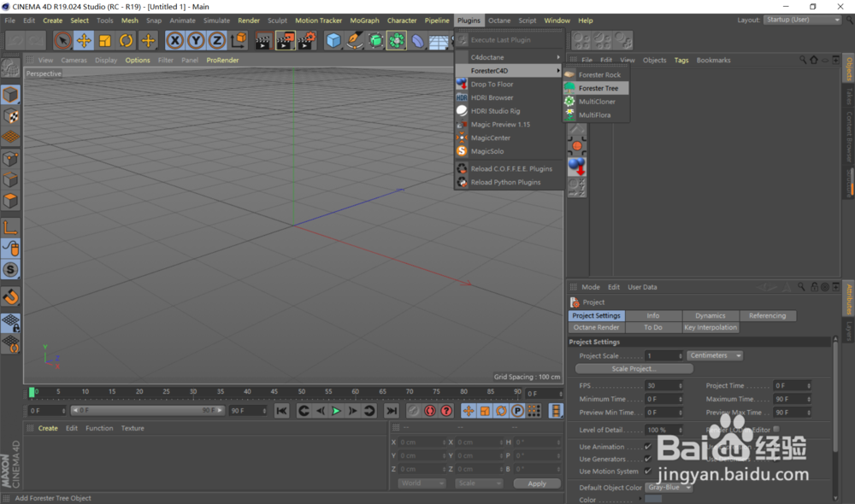The image size is (855, 504).
Task: Choose Forester Rock from submenu
Action: 596,74
